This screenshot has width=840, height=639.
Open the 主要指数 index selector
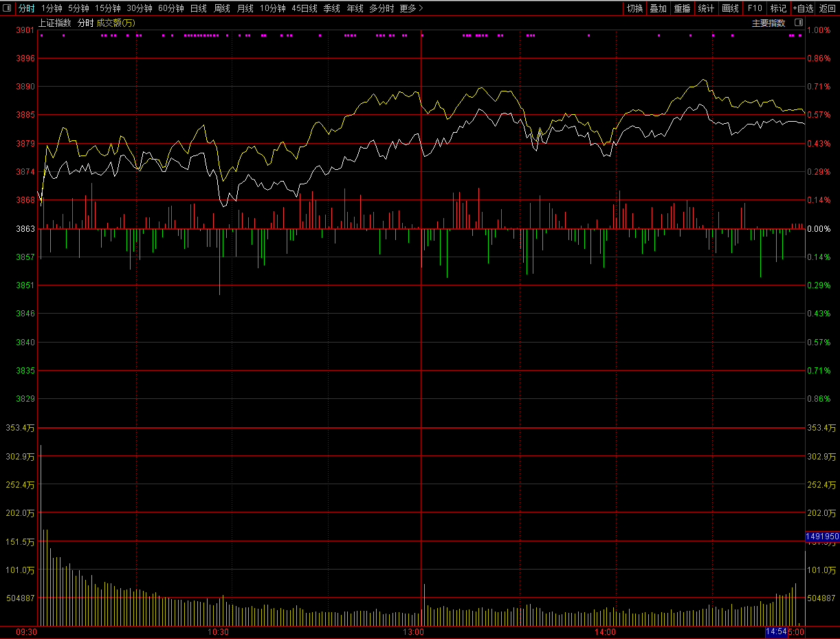point(768,23)
